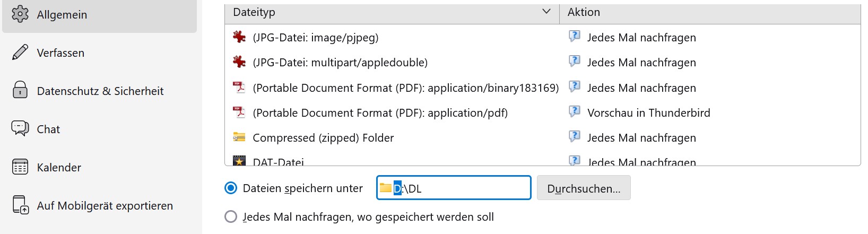Click the Compressed (zipped) Folder icon
868x234 pixels.
(239, 137)
